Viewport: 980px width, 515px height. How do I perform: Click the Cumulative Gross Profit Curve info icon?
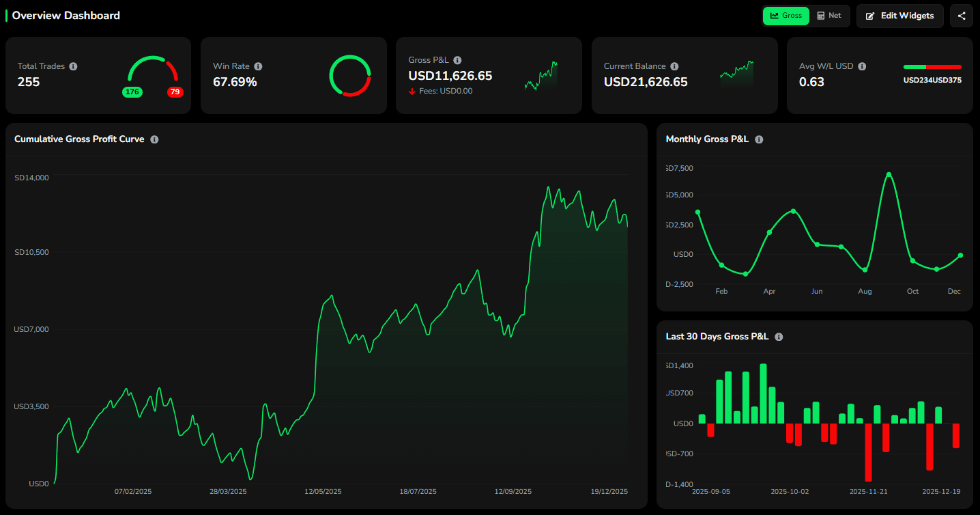(154, 139)
